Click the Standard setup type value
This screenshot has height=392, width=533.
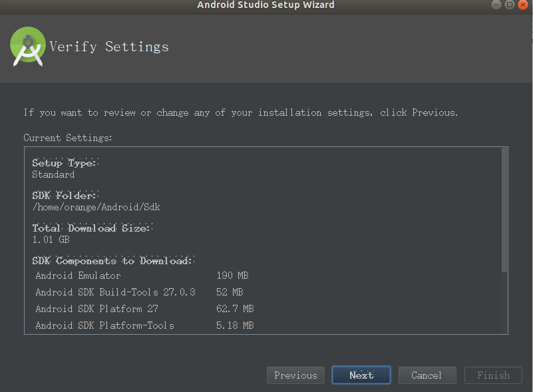tap(53, 174)
